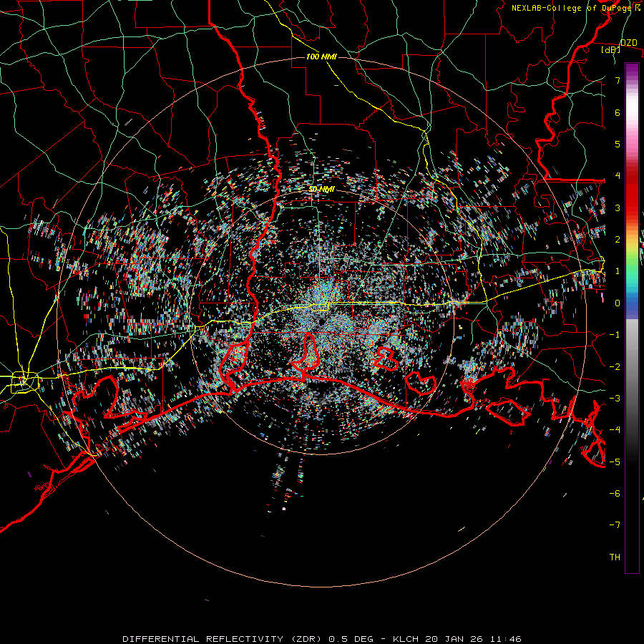Click the scale value -1
The width and height of the screenshot is (644, 644).
[615, 335]
